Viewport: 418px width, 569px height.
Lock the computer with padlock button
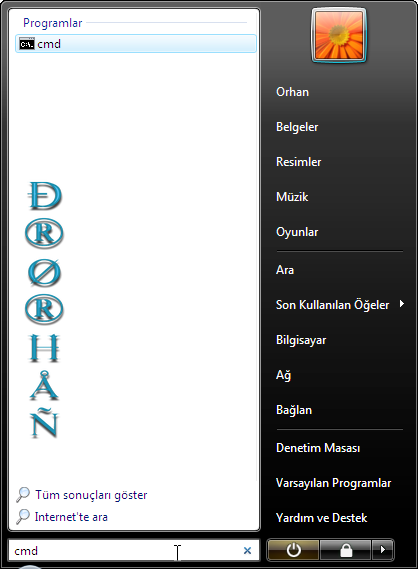[x=346, y=550]
